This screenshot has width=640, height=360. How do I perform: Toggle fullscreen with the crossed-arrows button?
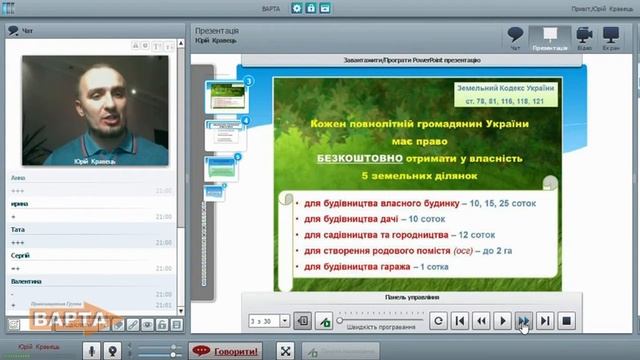click(x=286, y=351)
